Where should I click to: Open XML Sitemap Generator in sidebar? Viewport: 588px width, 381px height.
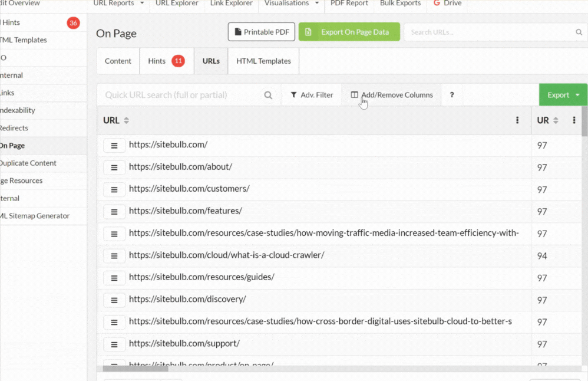click(x=43, y=216)
